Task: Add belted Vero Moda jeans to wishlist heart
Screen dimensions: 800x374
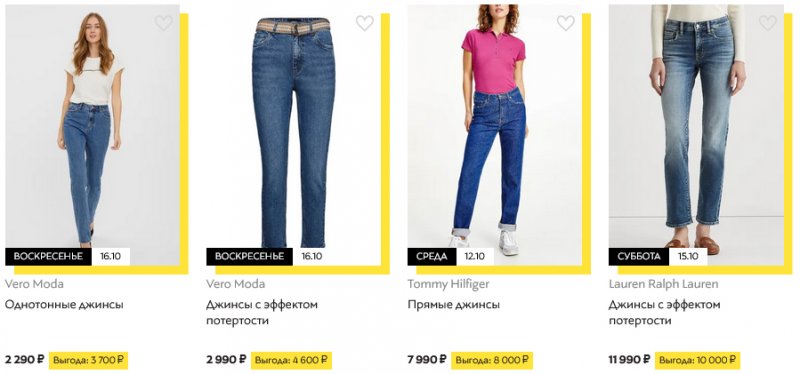Action: click(x=364, y=23)
